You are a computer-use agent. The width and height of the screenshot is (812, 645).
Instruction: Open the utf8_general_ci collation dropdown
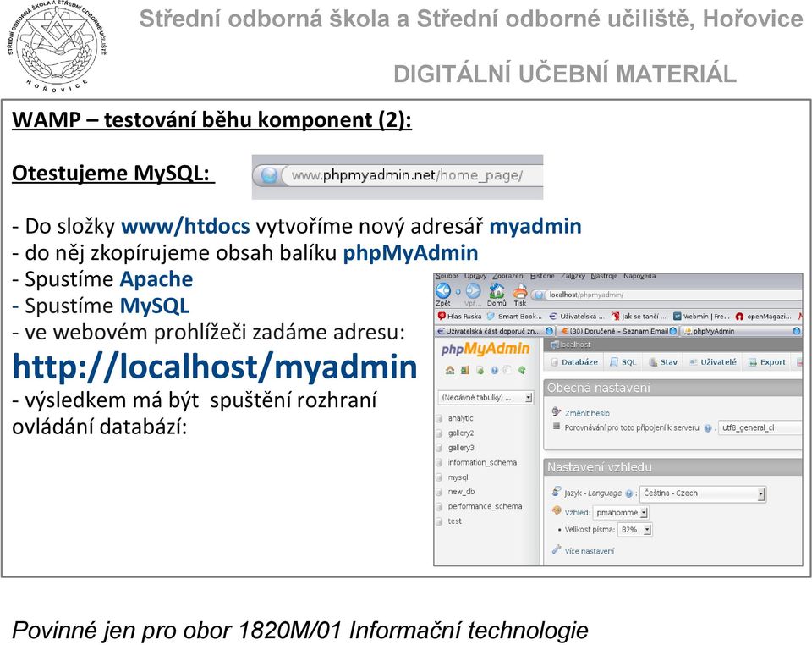[x=760, y=428]
